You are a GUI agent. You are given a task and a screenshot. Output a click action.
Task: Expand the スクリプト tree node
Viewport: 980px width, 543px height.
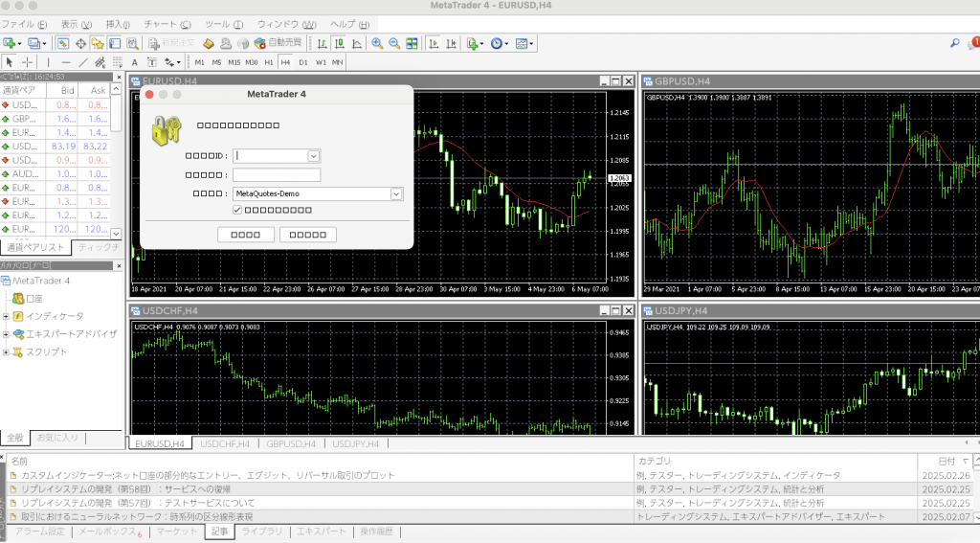tap(6, 352)
